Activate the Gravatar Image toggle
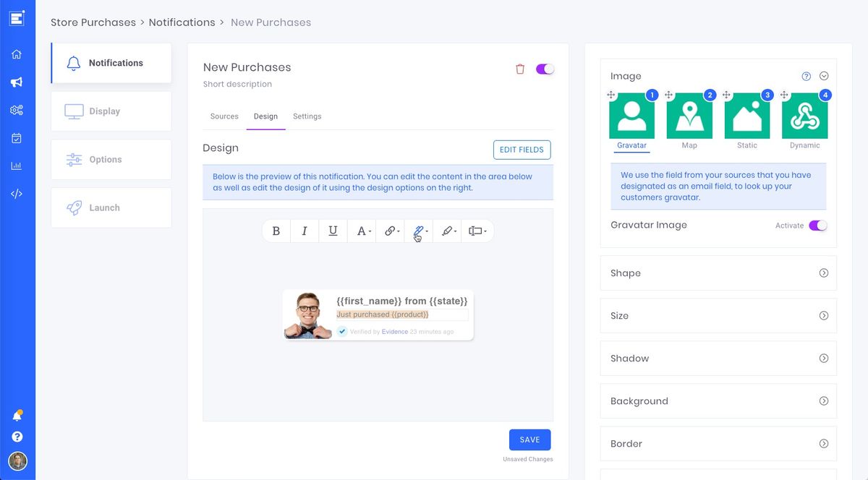The image size is (868, 480). (818, 225)
